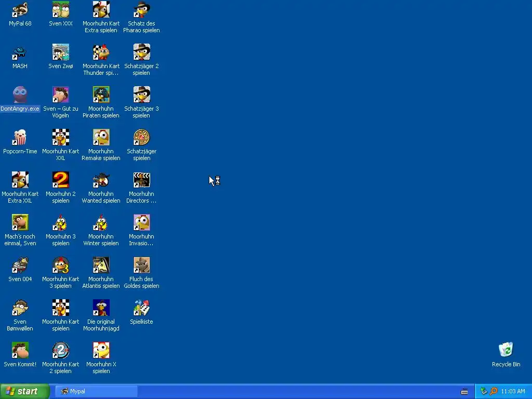Click Moorhuhn Remake spielen icon
This screenshot has width=532, height=399.
tap(101, 137)
